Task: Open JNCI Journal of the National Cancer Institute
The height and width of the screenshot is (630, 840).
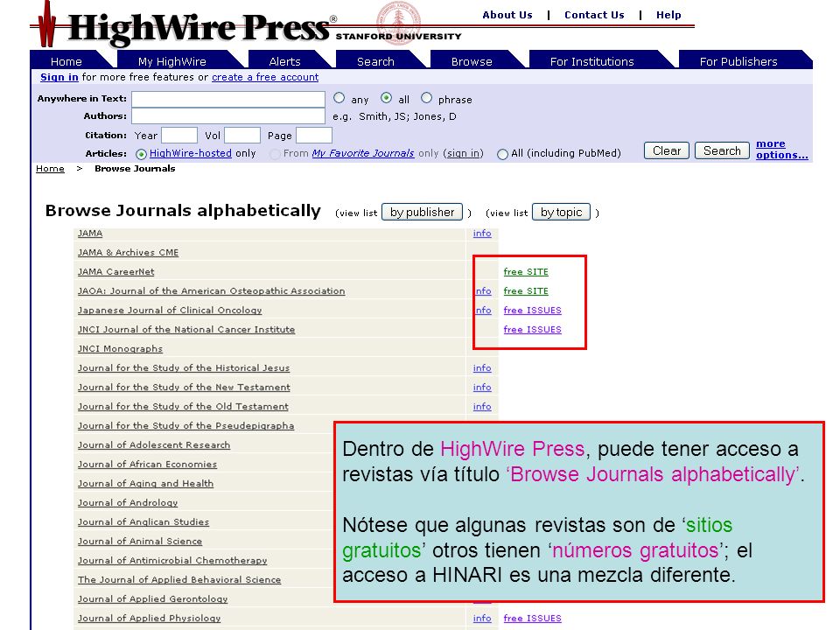Action: (186, 330)
